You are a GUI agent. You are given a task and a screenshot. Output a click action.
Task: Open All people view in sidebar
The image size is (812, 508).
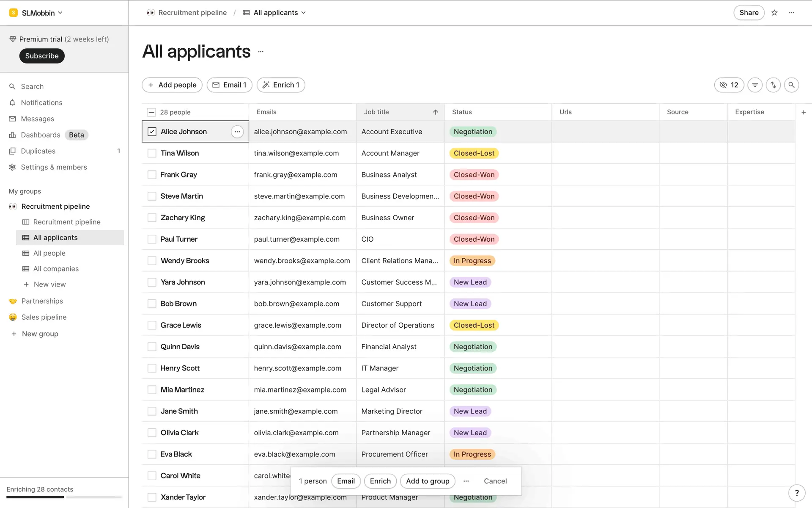(x=49, y=253)
